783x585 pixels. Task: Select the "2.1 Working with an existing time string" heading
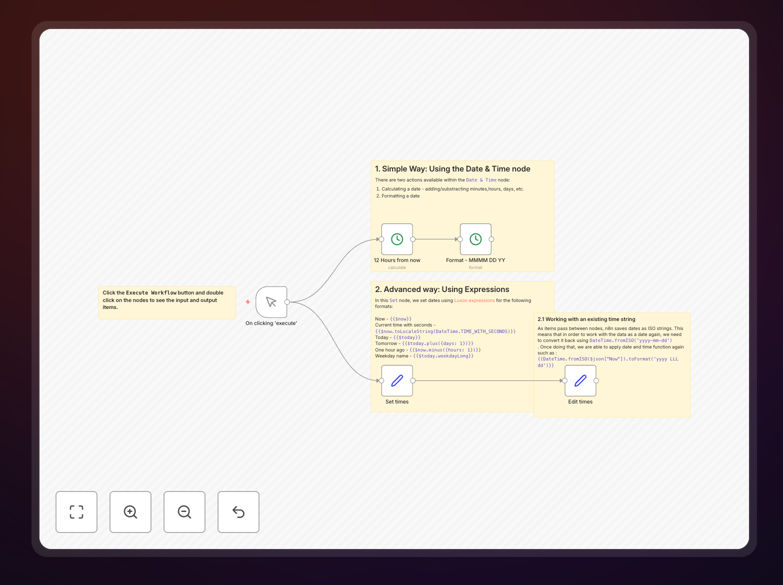point(586,319)
